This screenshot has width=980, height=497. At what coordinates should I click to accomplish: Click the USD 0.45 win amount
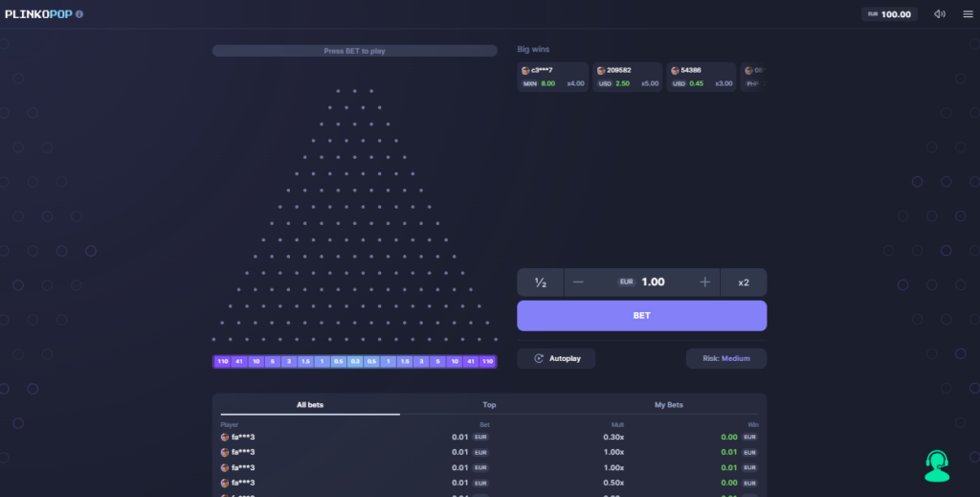(687, 83)
